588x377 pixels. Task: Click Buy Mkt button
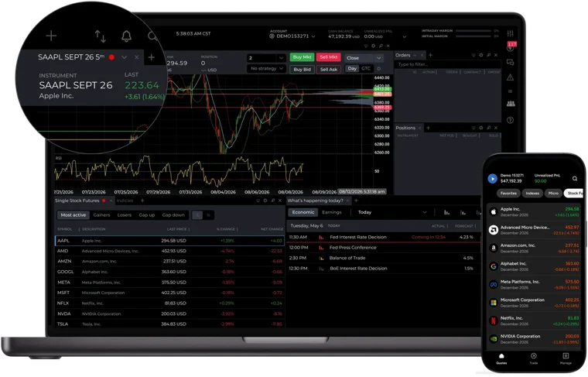[303, 57]
